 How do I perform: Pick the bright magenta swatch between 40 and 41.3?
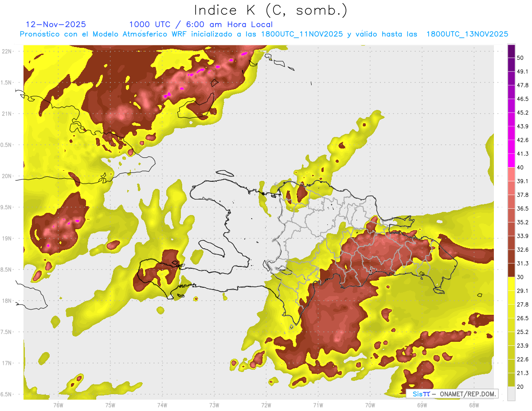tap(511, 160)
